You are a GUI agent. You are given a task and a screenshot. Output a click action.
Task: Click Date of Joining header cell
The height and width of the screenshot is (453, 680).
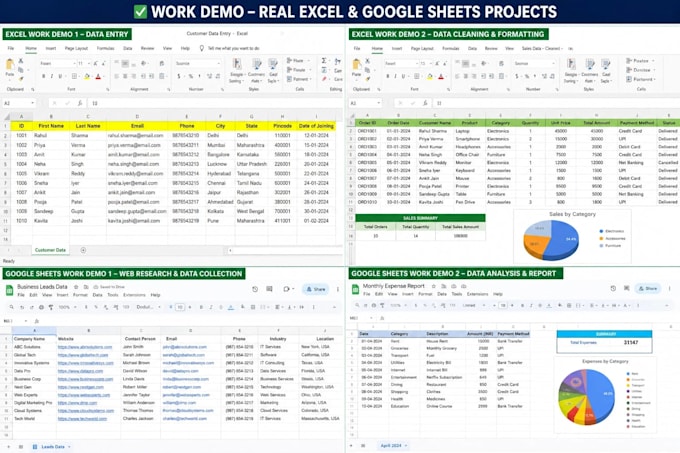316,126
